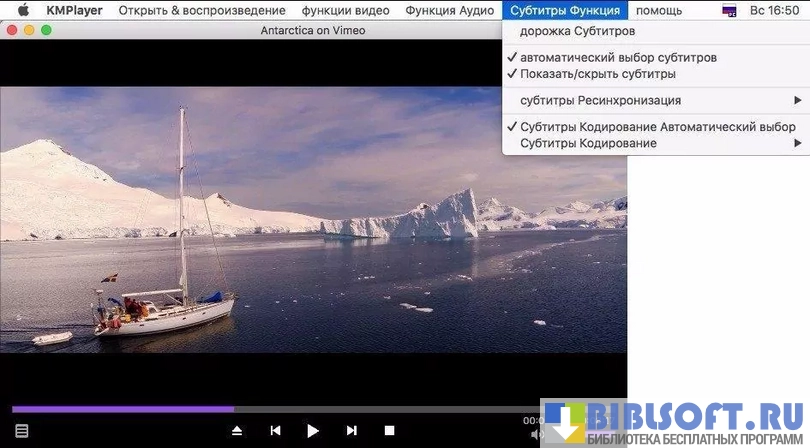Open the 'функции видео' menu
Image resolution: width=810 pixels, height=448 pixels.
point(345,10)
